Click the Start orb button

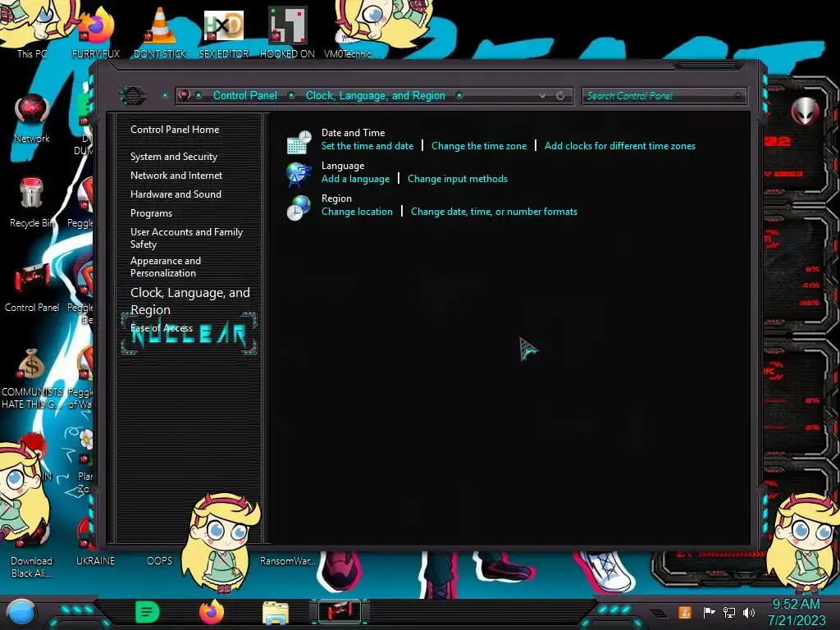pyautogui.click(x=21, y=612)
